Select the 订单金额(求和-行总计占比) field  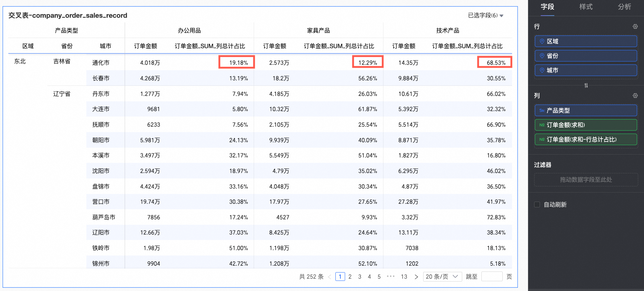(586, 139)
